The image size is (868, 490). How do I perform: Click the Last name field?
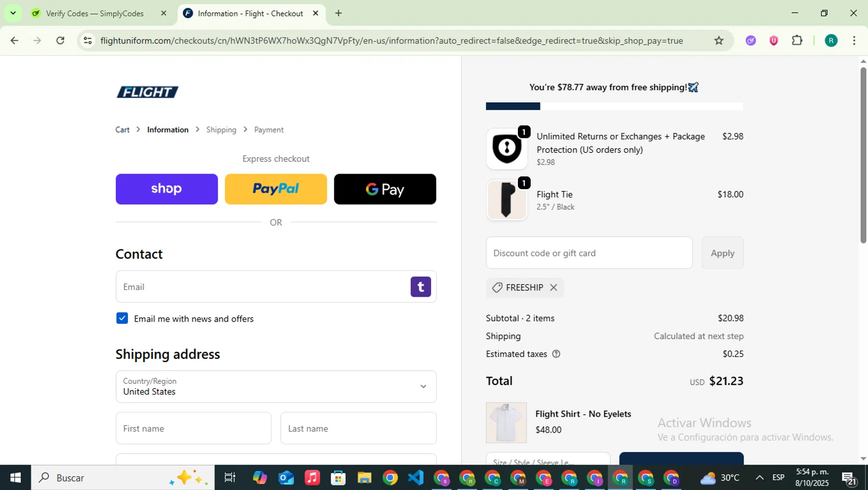point(358,428)
